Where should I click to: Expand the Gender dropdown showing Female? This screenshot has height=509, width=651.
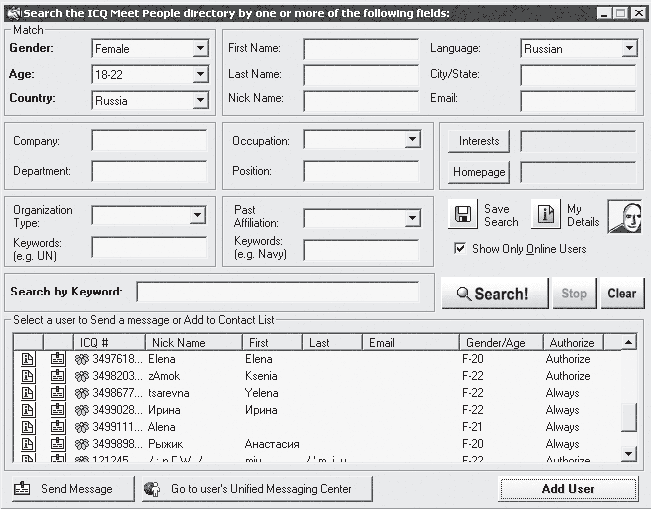[x=201, y=48]
